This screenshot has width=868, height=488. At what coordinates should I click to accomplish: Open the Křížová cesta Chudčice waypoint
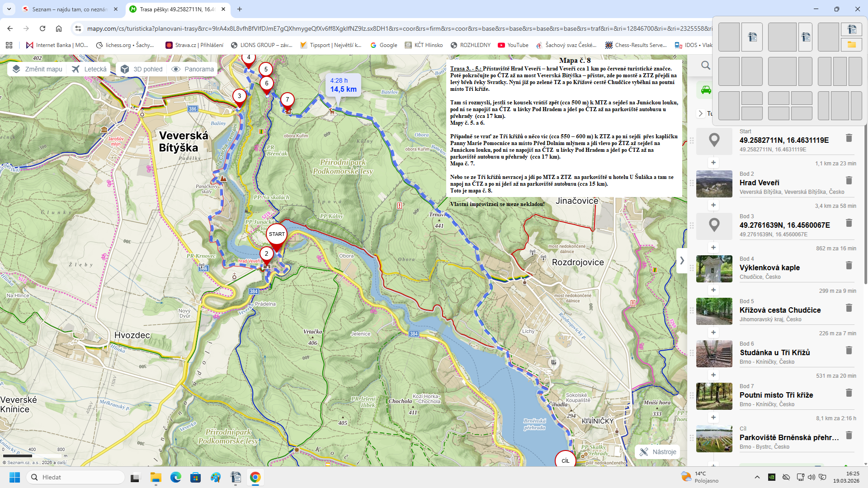coord(780,310)
